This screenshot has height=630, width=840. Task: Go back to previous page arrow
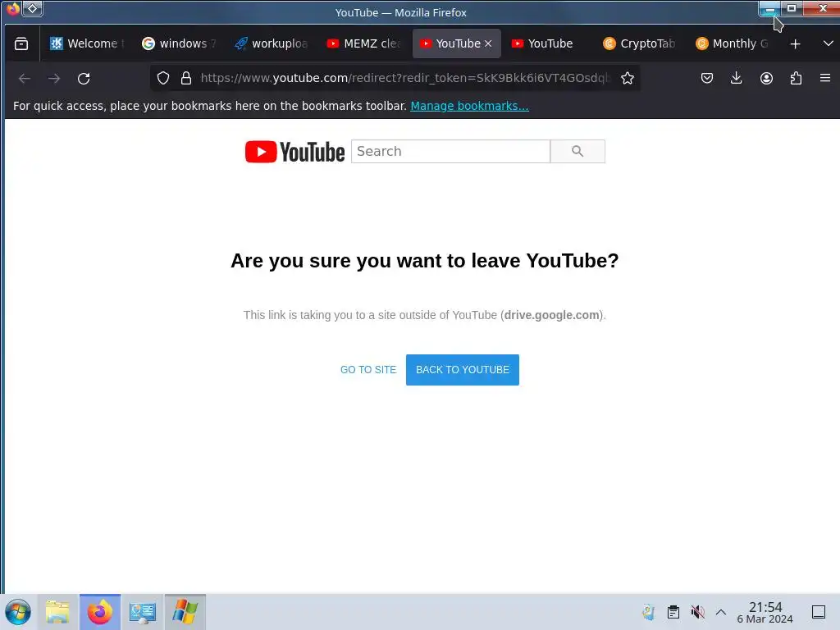(x=25, y=79)
